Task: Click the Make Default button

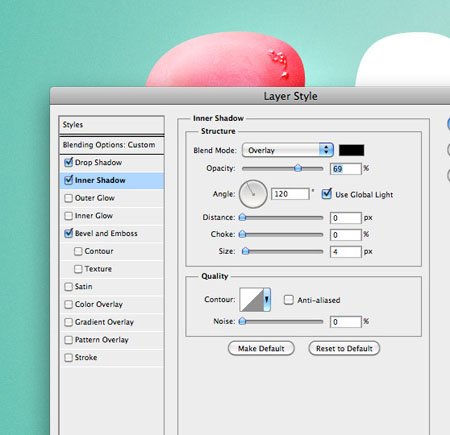Action: tap(261, 348)
